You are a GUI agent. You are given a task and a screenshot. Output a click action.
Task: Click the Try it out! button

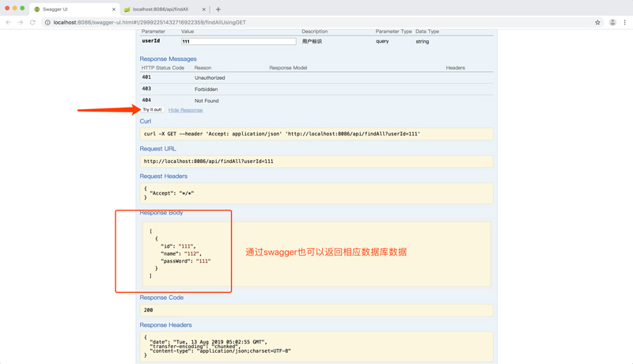pos(152,110)
